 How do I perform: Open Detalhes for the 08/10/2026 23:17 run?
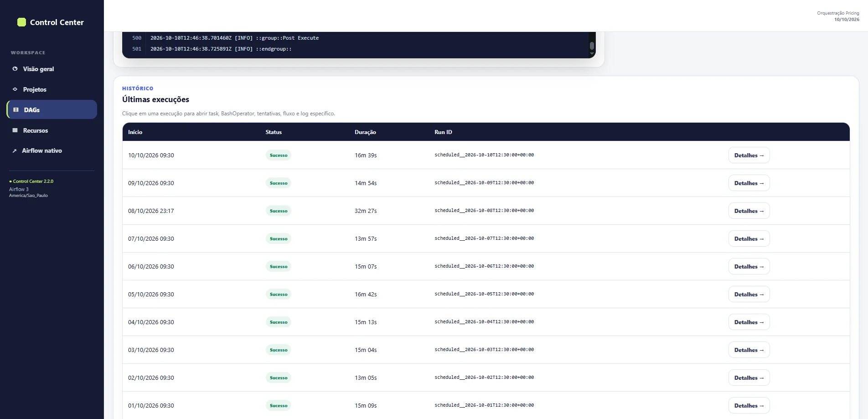pyautogui.click(x=749, y=211)
